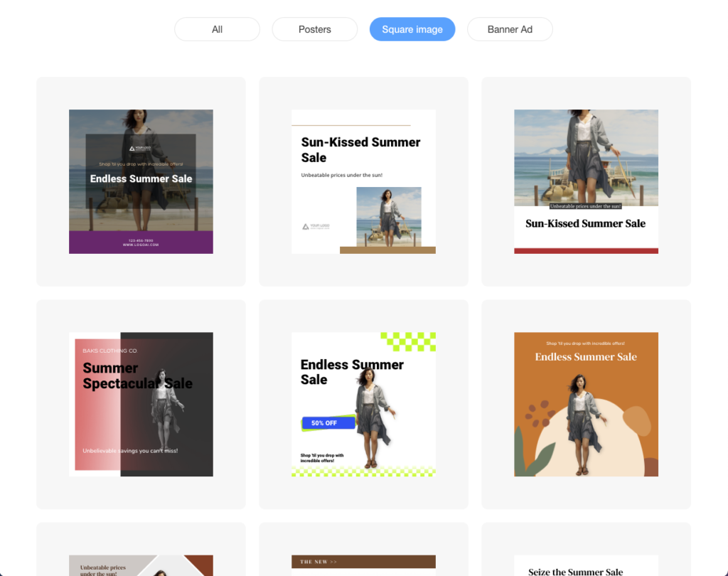
Task: Open the Endless Summer Sale 50% OFF template
Action: coord(363,404)
